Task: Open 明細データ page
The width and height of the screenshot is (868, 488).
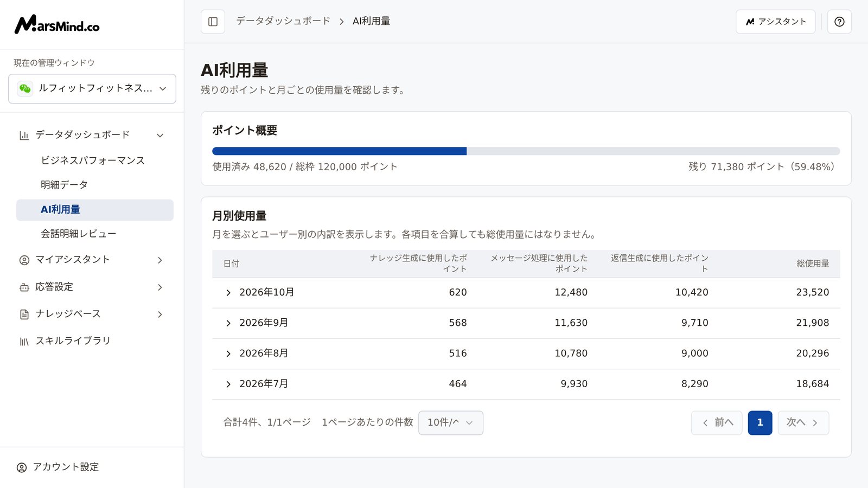Action: point(64,185)
